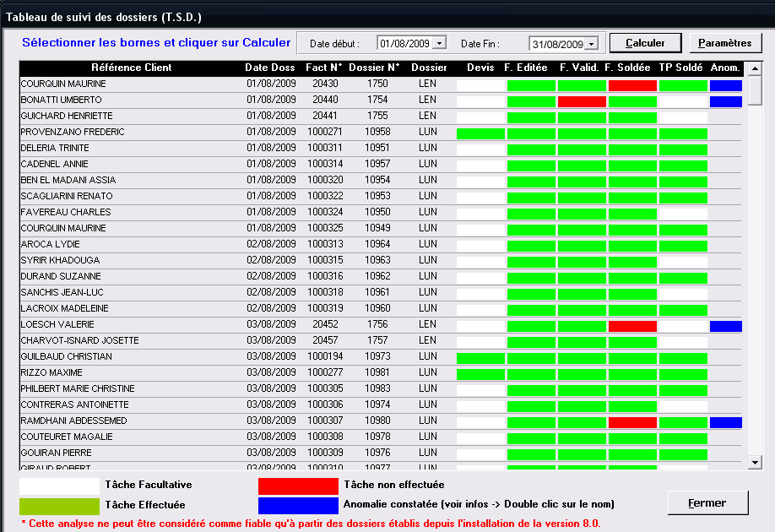Click the Calculer button
Viewport: 775px width, 532px height.
[646, 43]
